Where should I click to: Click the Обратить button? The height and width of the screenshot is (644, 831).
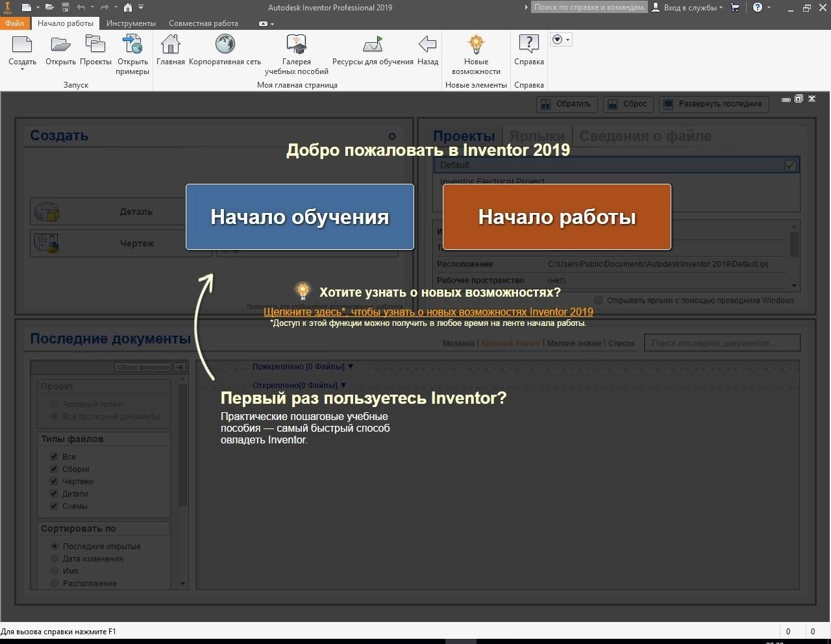[567, 104]
